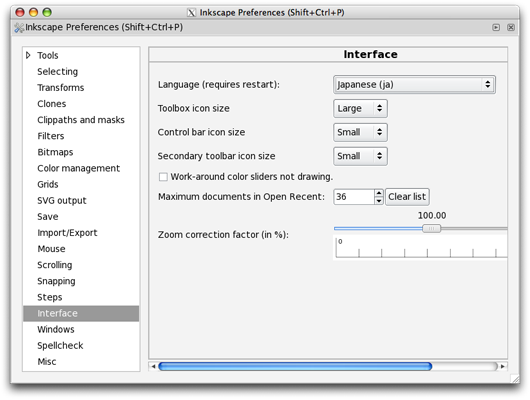The image size is (530, 400).
Task: Click the Zoom correction factor slider handle
Action: [x=432, y=229]
